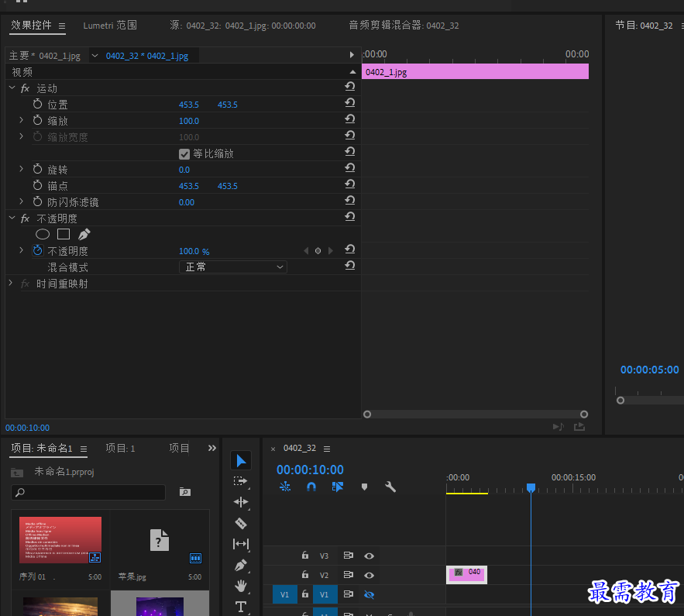Image resolution: width=684 pixels, height=616 pixels.
Task: Click export frame icon in effect controls
Action: 579,427
